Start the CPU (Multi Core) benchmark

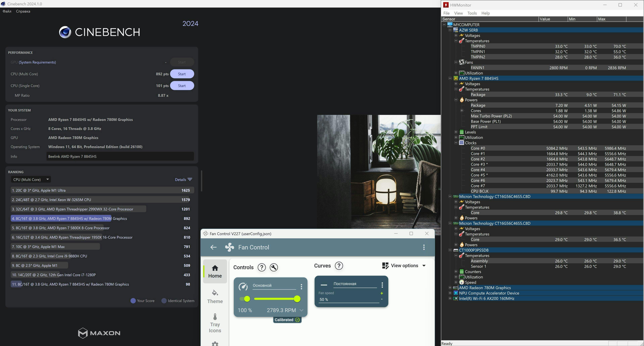(182, 74)
